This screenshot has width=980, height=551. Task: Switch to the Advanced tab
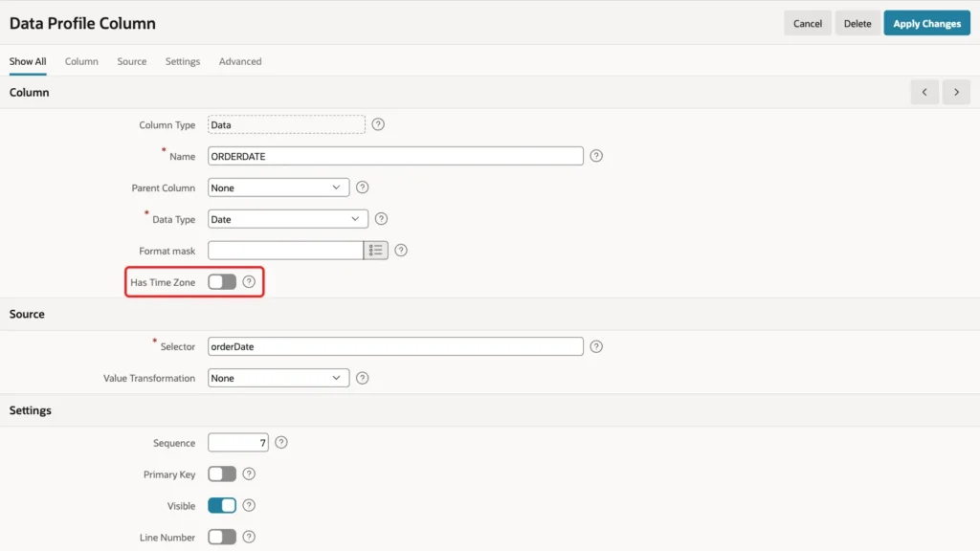point(240,61)
